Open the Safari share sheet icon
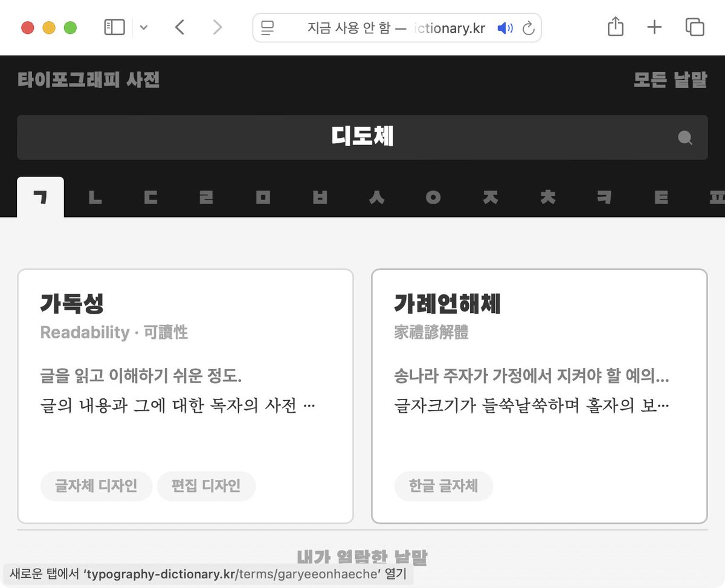This screenshot has width=725, height=588. (615, 27)
